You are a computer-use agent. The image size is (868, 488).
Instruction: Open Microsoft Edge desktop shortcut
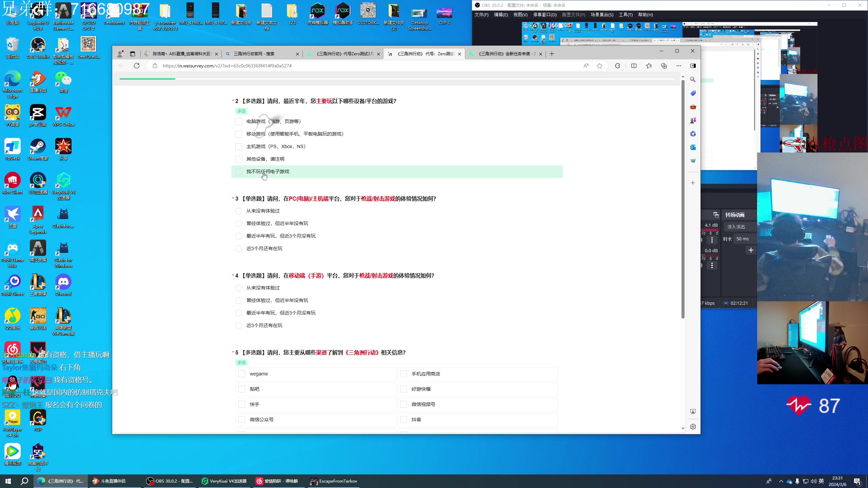point(13,84)
